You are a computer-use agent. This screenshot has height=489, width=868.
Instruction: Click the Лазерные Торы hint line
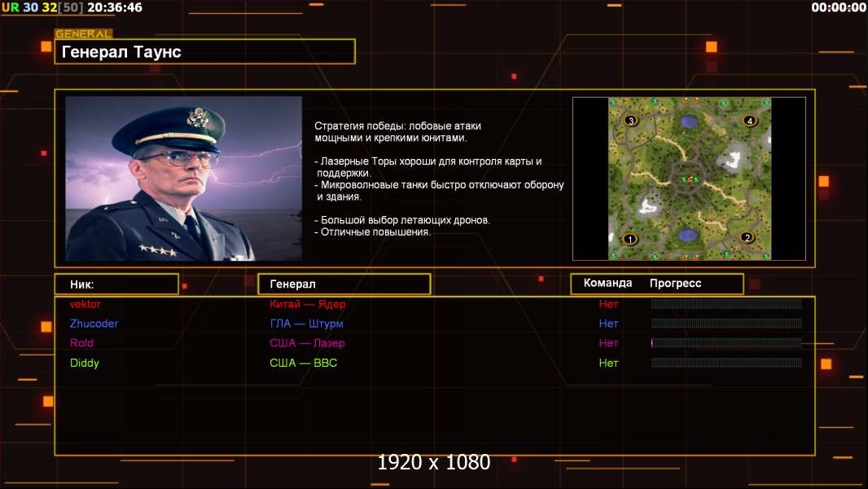click(428, 167)
